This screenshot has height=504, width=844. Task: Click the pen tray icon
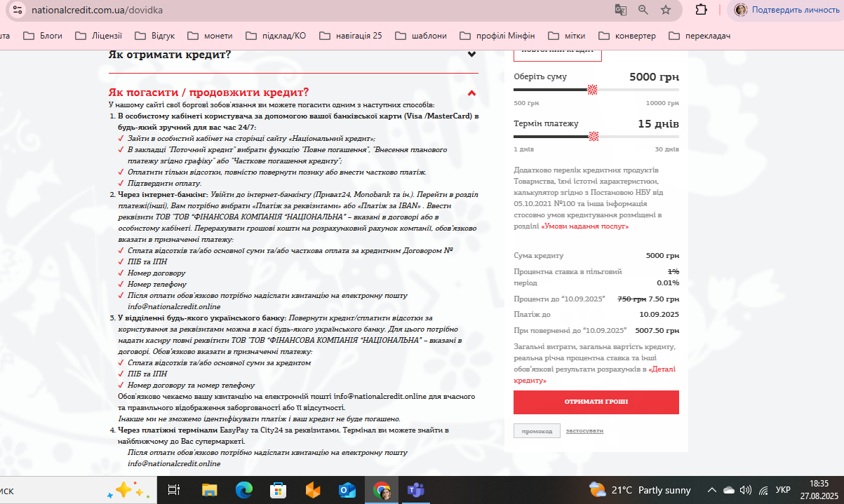coord(763,490)
